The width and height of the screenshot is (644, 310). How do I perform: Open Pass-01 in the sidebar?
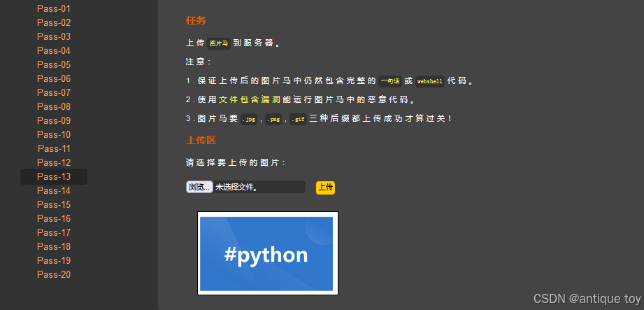tap(54, 8)
